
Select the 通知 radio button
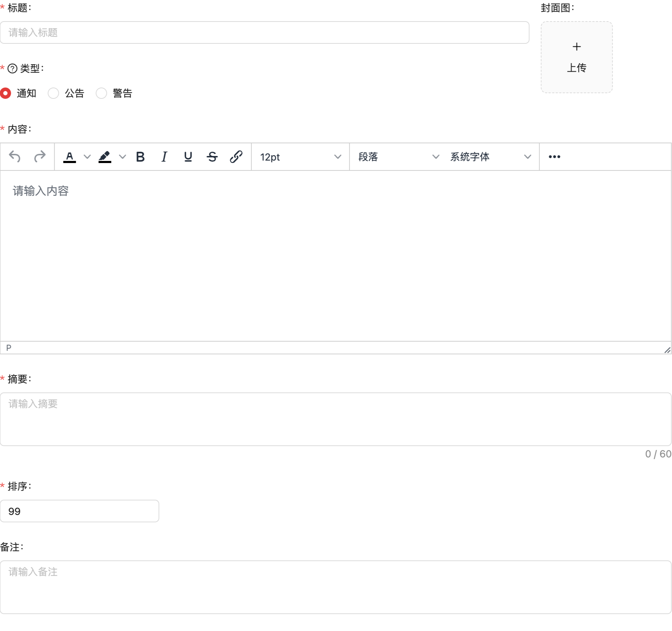coord(6,93)
